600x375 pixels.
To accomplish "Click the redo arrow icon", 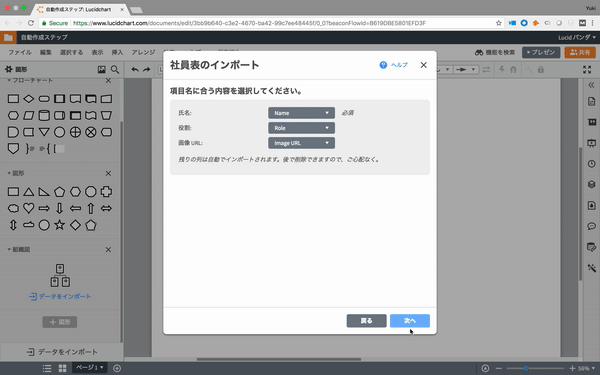I will click(147, 70).
